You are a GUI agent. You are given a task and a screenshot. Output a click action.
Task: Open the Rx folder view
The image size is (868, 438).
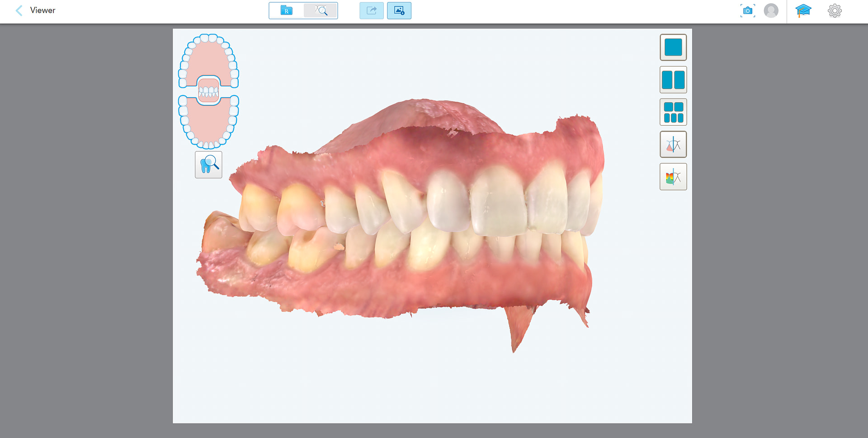(x=287, y=10)
